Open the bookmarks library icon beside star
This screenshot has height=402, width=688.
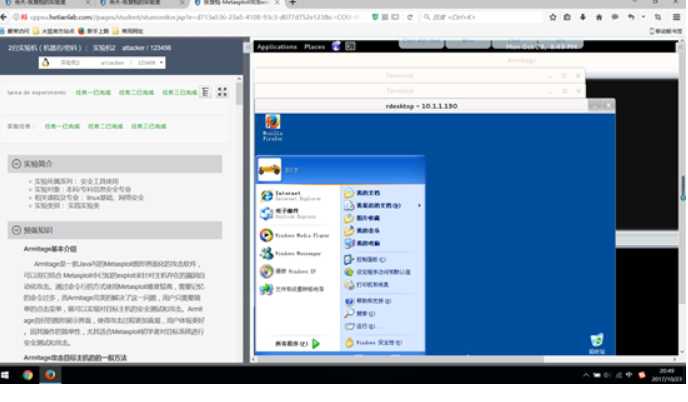click(x=567, y=17)
